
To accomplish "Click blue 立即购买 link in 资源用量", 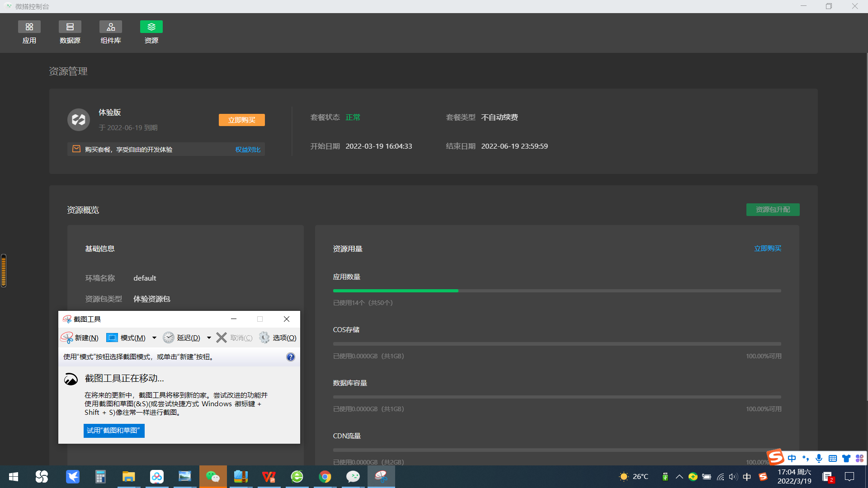I will pos(768,249).
